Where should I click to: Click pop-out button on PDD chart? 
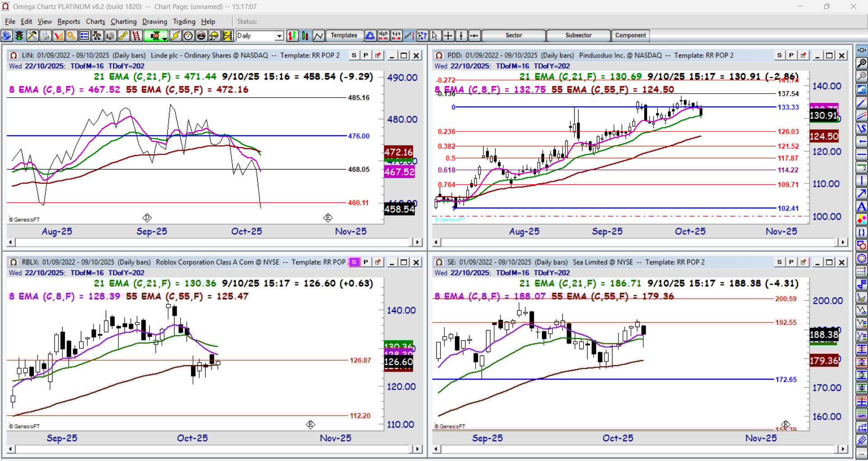(803, 55)
